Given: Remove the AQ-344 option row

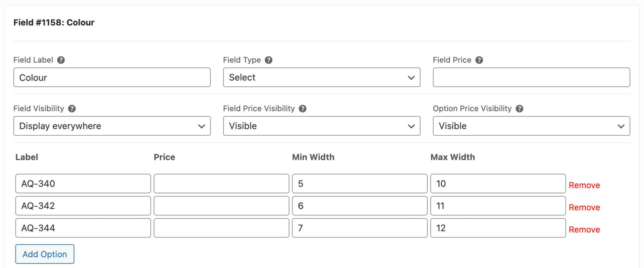Looking at the screenshot, I should click(584, 229).
